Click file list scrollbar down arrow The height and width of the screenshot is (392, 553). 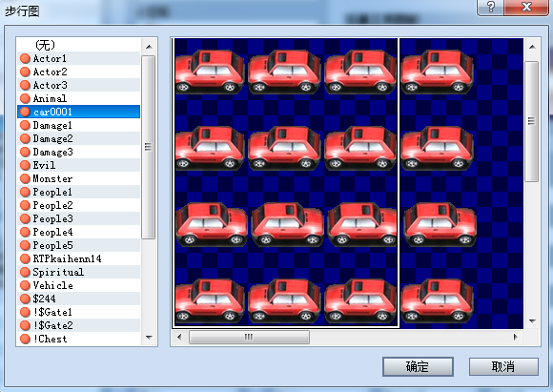point(149,338)
